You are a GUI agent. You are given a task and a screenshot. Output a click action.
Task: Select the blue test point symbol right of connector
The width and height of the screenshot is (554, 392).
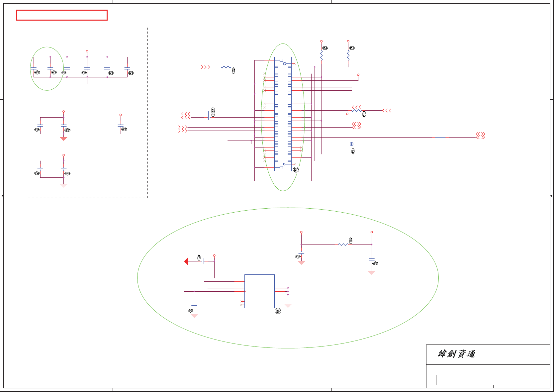click(x=351, y=144)
